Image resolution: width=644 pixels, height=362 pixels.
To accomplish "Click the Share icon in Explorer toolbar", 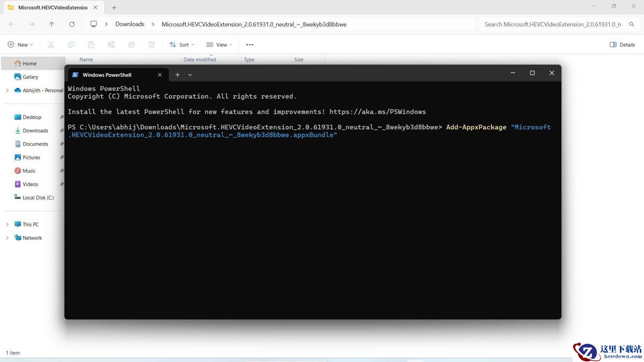I will tap(131, 45).
